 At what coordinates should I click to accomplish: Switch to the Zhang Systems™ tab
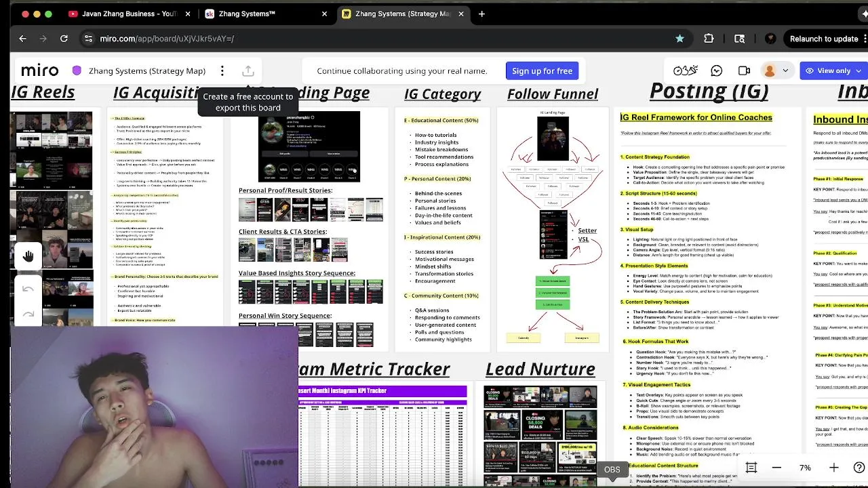click(248, 14)
